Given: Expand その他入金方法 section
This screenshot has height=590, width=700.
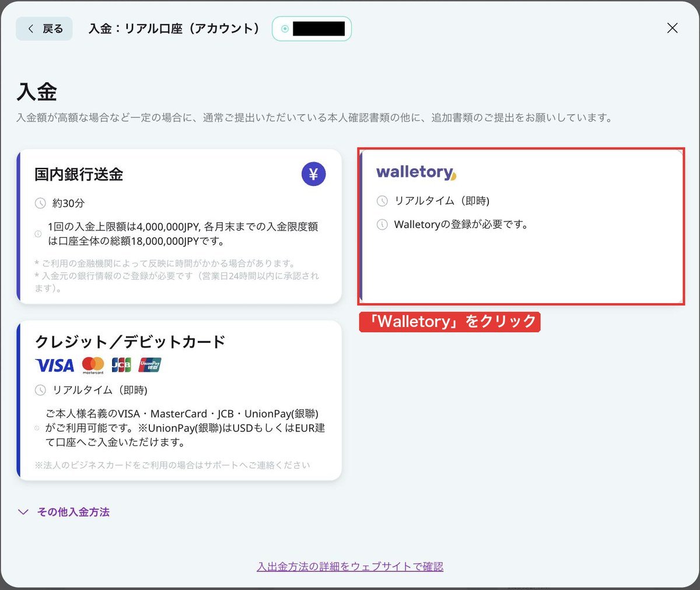Looking at the screenshot, I should [x=64, y=512].
